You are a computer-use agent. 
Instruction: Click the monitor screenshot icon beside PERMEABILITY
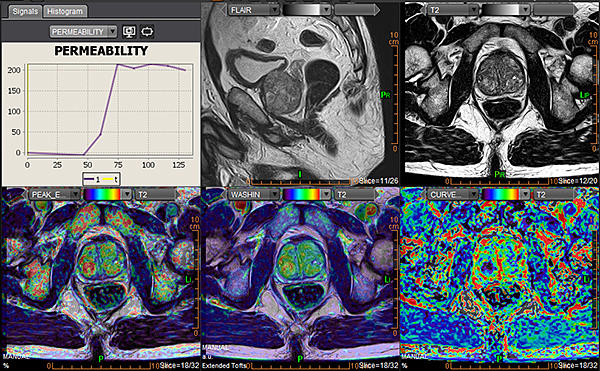click(x=129, y=31)
